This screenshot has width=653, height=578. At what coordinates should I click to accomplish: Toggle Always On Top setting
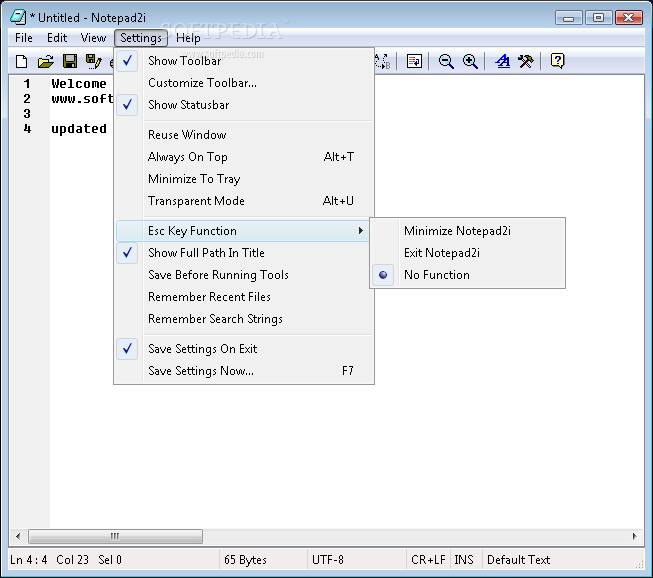coord(244,157)
